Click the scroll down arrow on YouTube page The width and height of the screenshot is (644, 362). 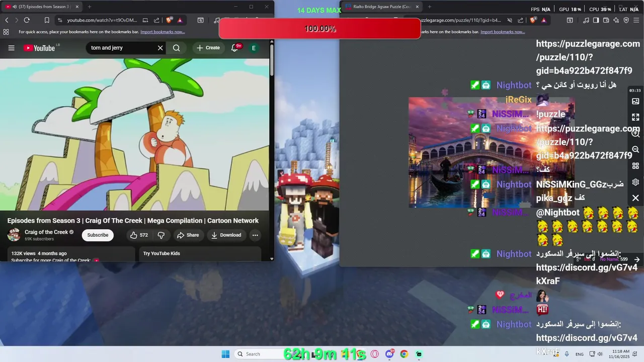[272, 258]
